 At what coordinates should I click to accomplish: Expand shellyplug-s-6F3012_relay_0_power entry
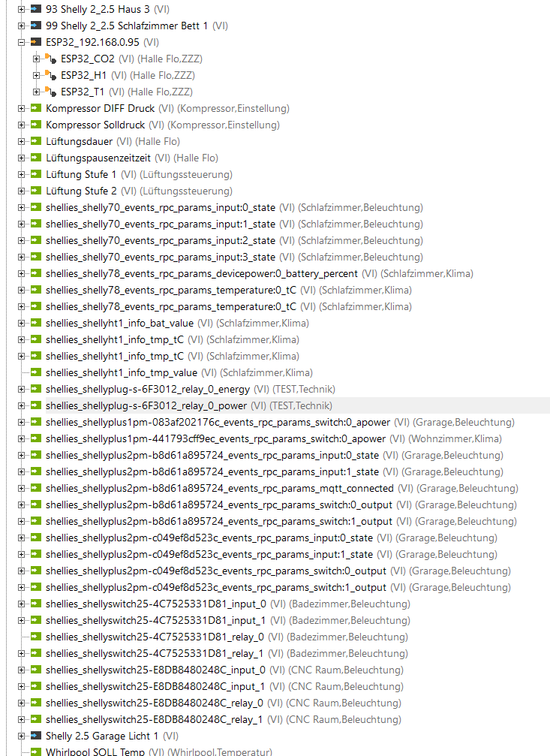[21, 405]
